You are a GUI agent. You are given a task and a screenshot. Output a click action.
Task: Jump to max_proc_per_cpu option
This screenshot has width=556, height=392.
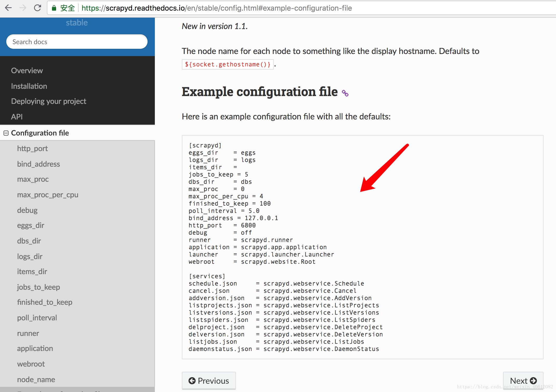48,195
